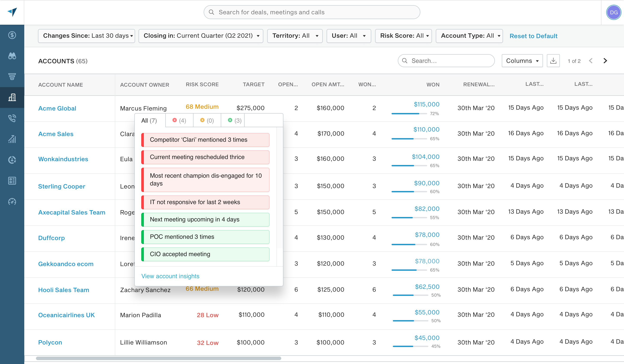The image size is (624, 364).
Task: Open the Closing in filter dropdown
Action: click(201, 36)
